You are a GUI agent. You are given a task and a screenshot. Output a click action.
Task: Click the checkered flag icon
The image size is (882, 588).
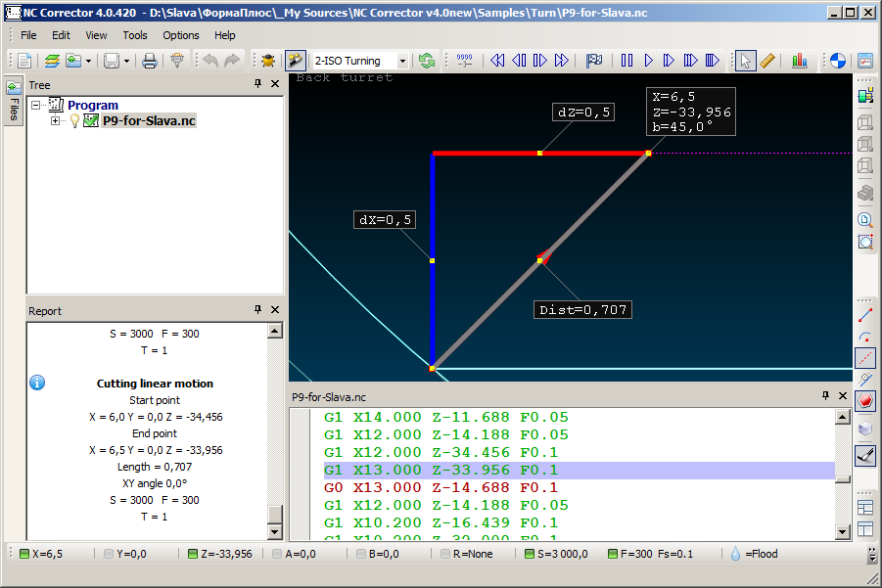594,60
